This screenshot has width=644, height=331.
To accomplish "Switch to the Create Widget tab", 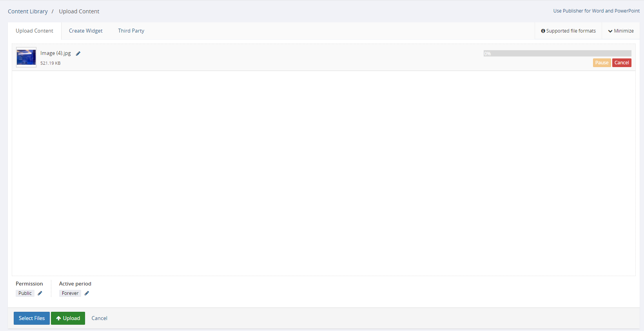I will [86, 31].
